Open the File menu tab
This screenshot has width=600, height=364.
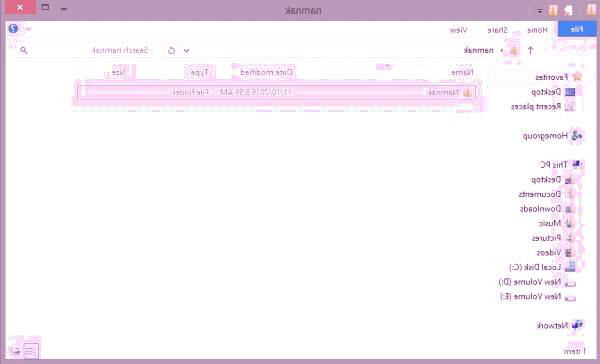pos(577,29)
